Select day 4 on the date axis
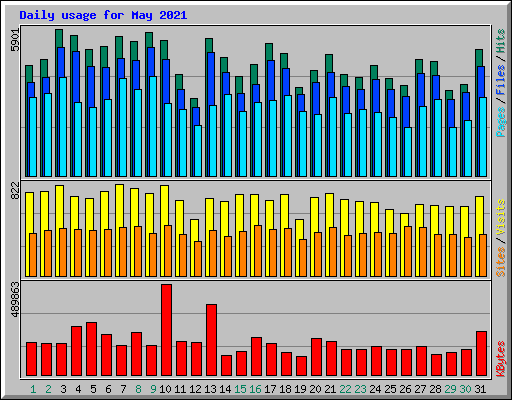Image resolution: width=512 pixels, height=400 pixels. (x=78, y=389)
